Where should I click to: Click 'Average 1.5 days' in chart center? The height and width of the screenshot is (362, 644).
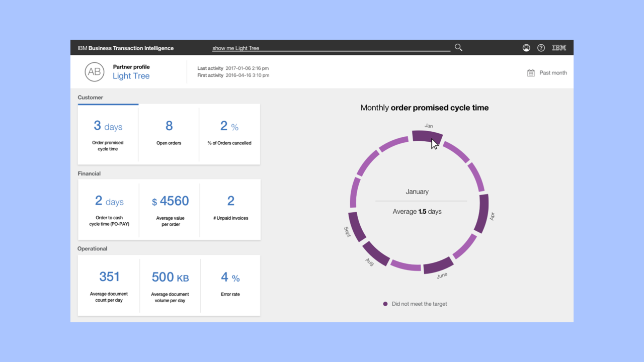point(417,212)
